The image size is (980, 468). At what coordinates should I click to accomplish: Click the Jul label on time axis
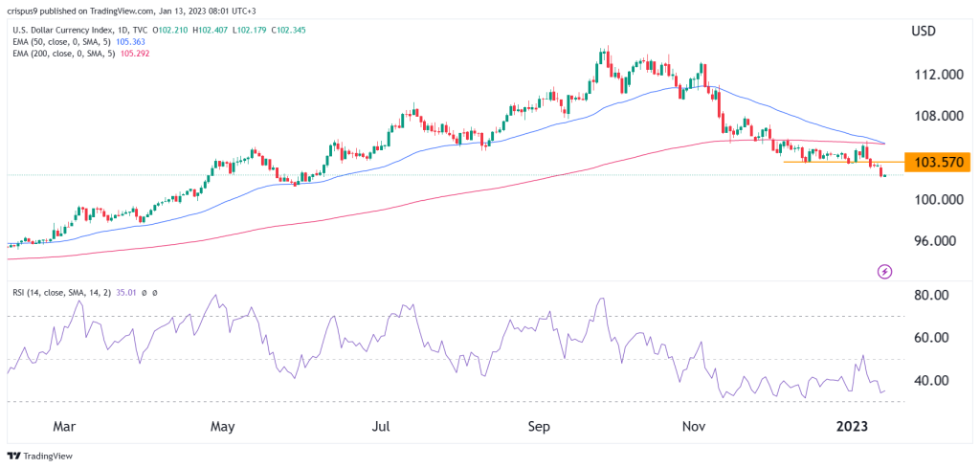[380, 427]
